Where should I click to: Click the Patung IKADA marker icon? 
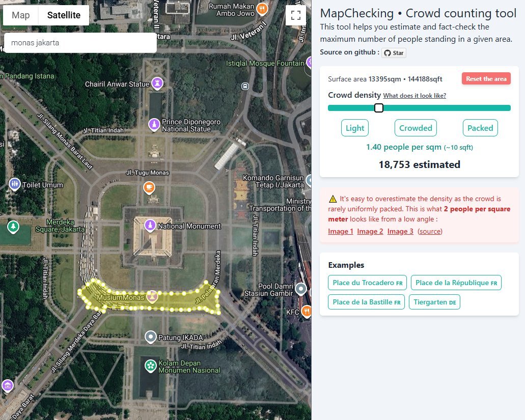[x=151, y=337]
